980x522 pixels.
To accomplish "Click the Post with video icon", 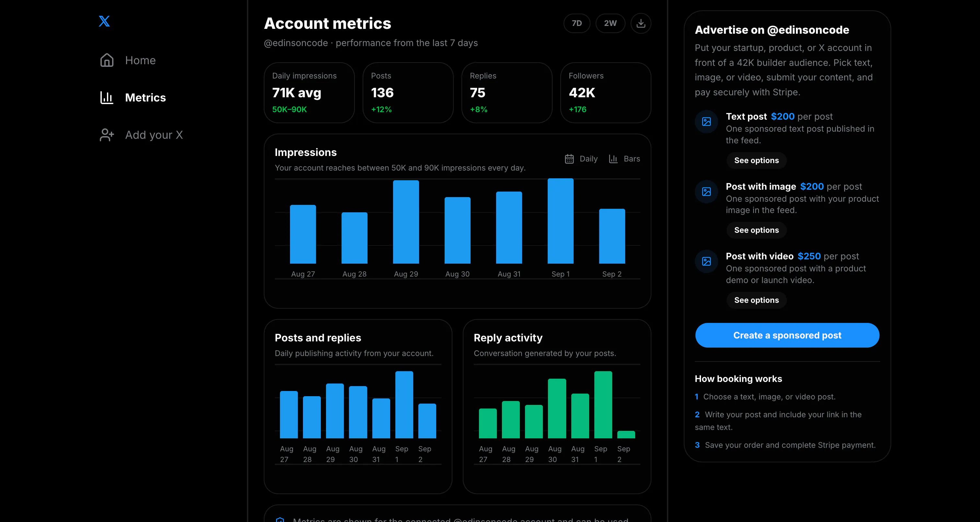I will click(706, 261).
